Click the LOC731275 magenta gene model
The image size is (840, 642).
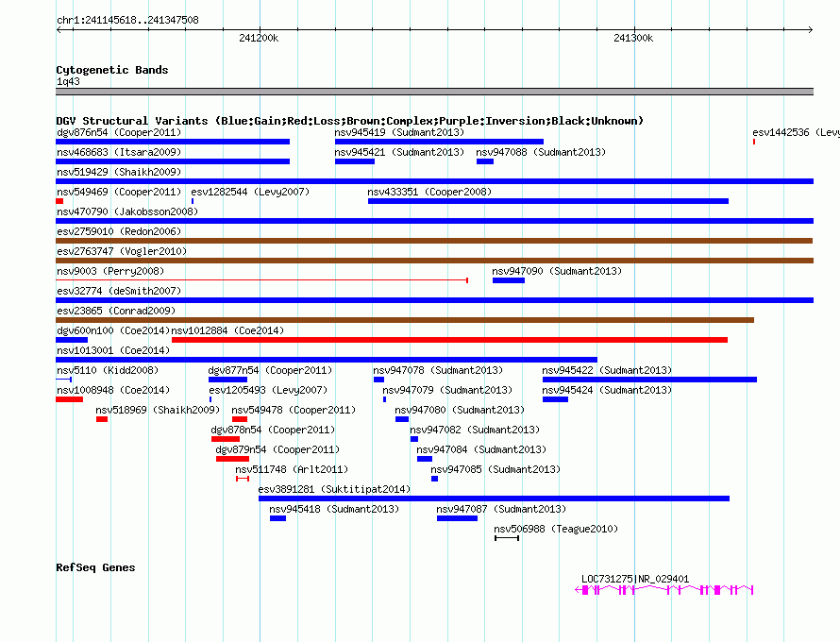coord(664,590)
